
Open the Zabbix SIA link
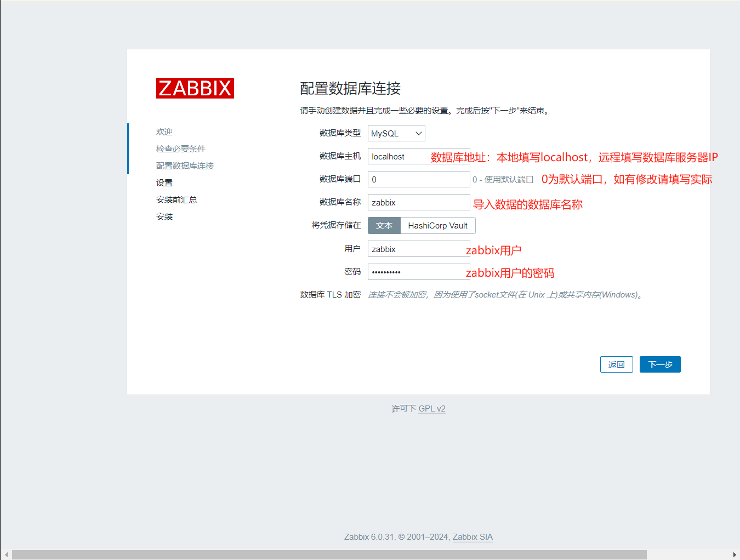tap(473, 537)
